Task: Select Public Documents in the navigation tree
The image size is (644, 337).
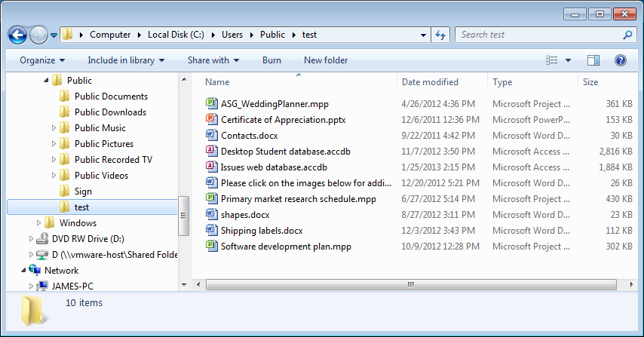Action: point(111,97)
